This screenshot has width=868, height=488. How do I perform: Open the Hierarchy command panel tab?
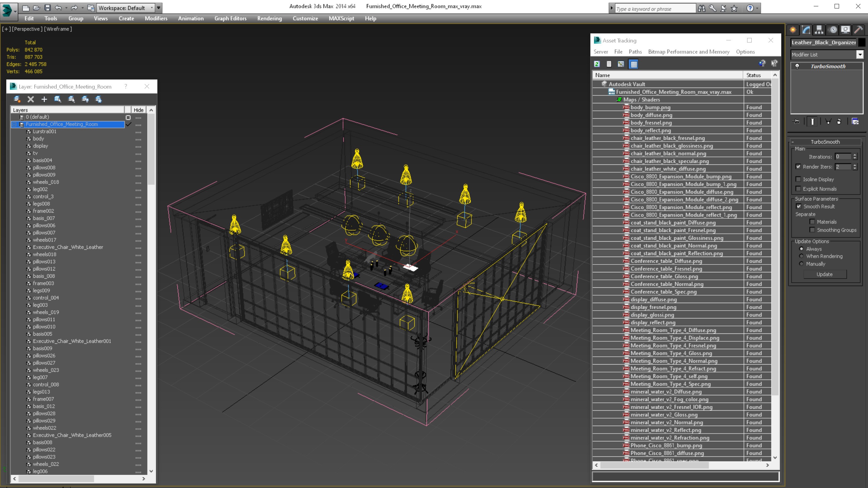[x=819, y=30]
